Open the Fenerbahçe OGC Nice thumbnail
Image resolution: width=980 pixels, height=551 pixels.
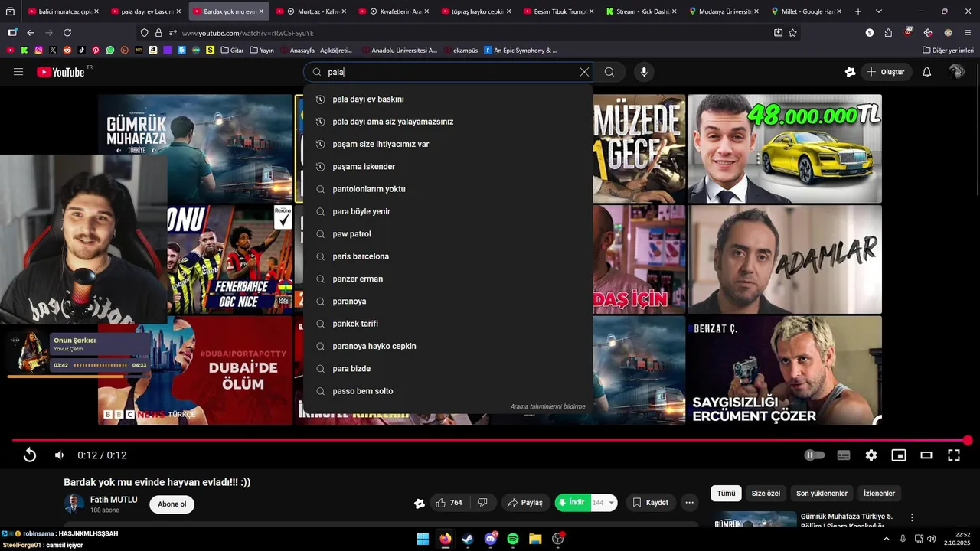point(230,259)
